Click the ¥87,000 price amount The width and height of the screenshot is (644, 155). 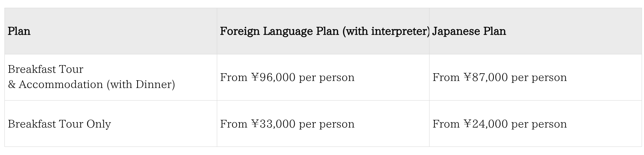(486, 77)
